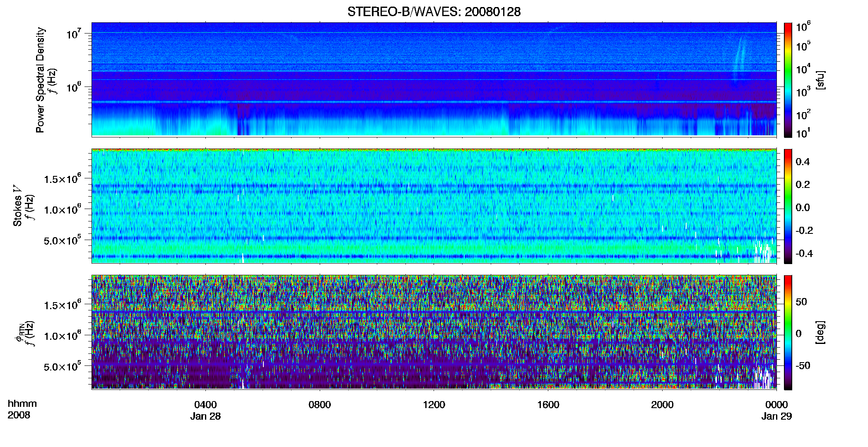868x447 pixels.
Task: Click the phi RTN color scale bar
Action: pos(788,332)
